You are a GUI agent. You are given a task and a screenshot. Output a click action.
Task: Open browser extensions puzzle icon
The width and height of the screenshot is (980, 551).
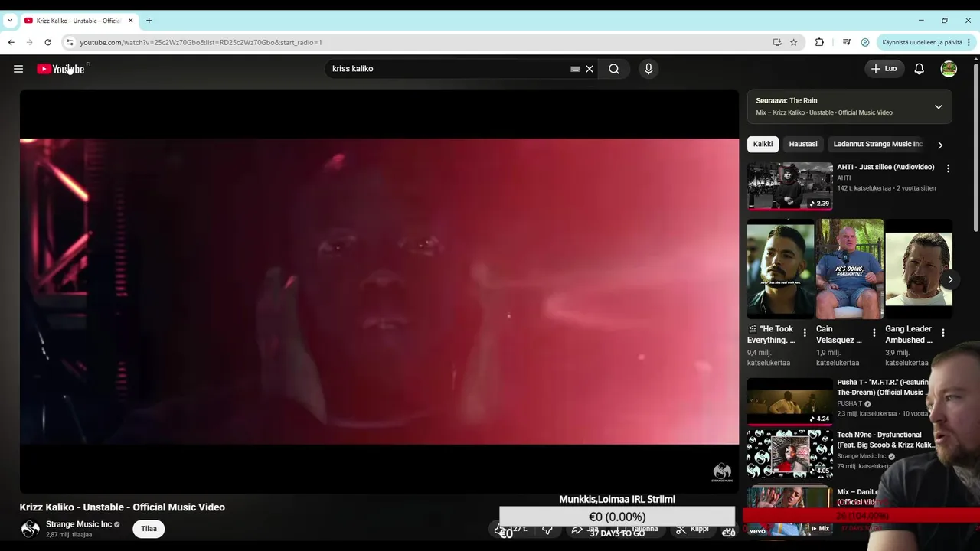tap(819, 42)
